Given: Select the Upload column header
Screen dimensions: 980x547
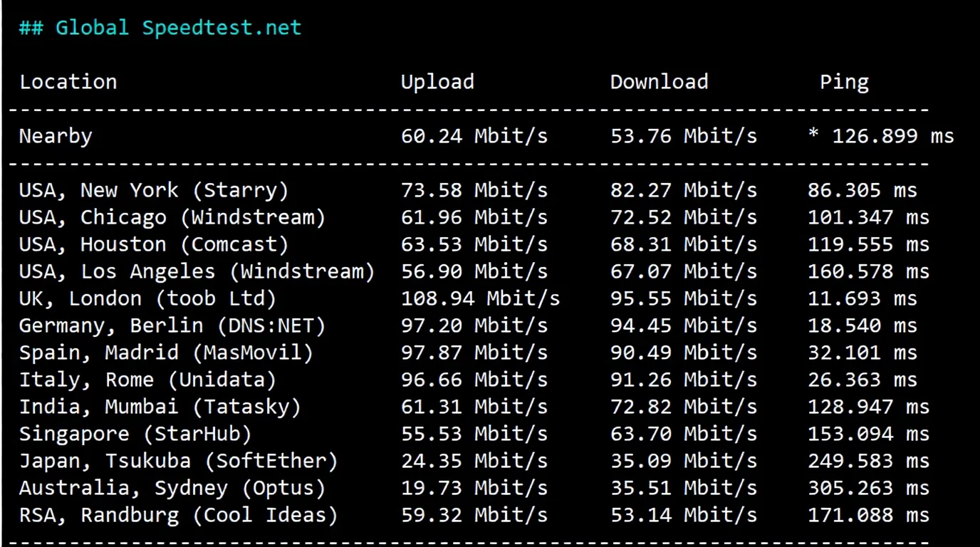Looking at the screenshot, I should pos(437,81).
